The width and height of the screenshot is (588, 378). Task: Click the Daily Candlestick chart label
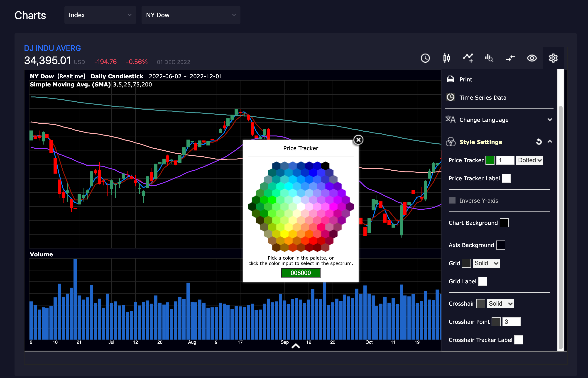[117, 76]
